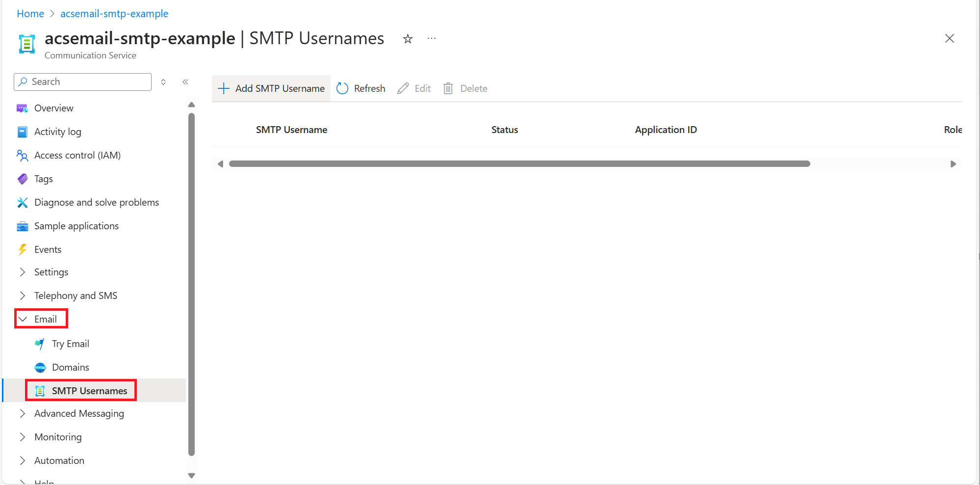Viewport: 980px width, 485px height.
Task: Open Try Email via its flag icon
Action: [x=39, y=344]
